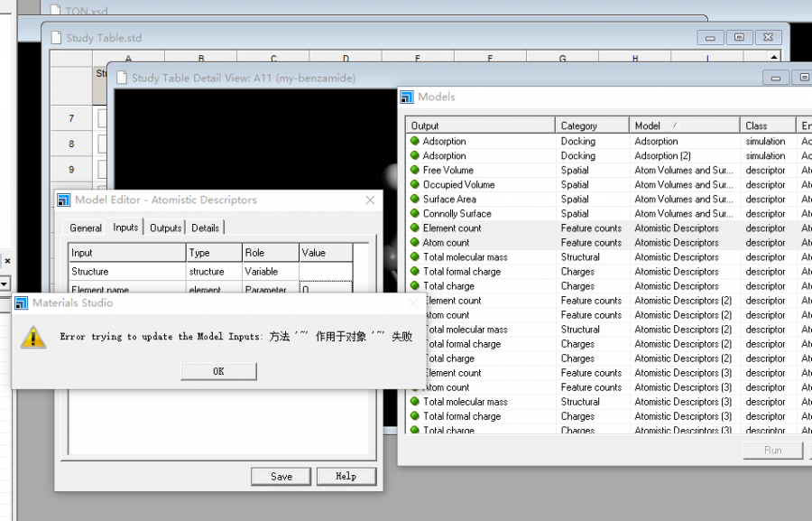
Task: Click the Materials Studio dialog title icon
Action: tap(22, 303)
